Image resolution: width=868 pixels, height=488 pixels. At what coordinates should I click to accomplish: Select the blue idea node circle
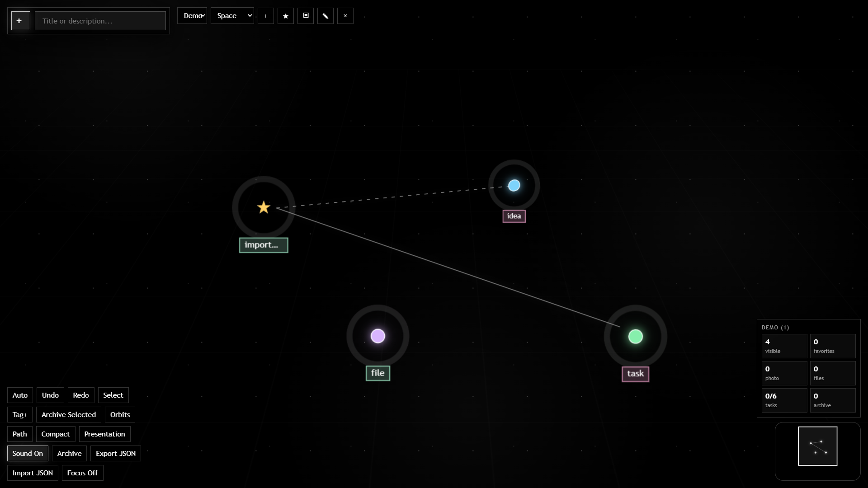pos(514,185)
